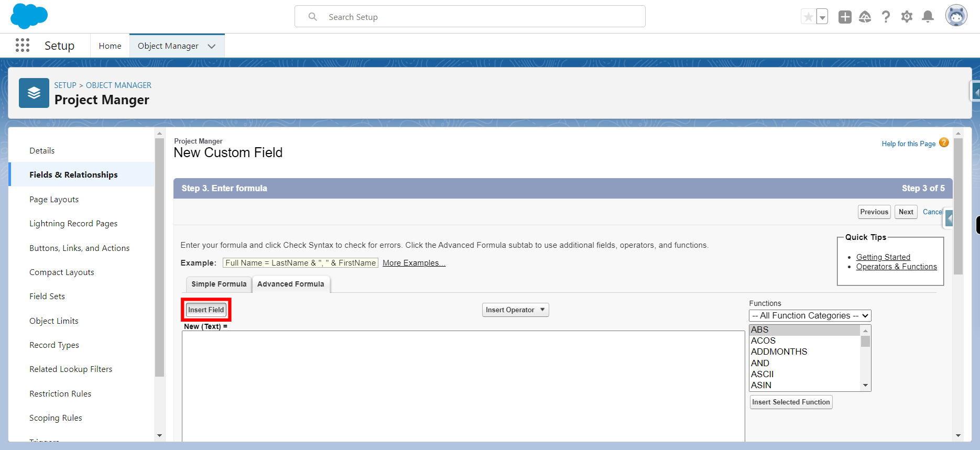Viewport: 980px width, 450px height.
Task: Open Operators & Functions quick tip
Action: point(896,266)
